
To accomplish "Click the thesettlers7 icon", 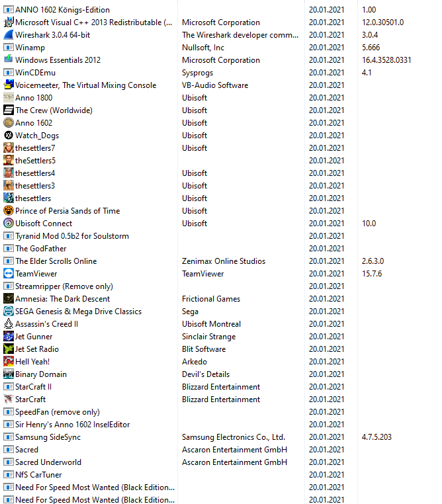I will click(x=9, y=148).
